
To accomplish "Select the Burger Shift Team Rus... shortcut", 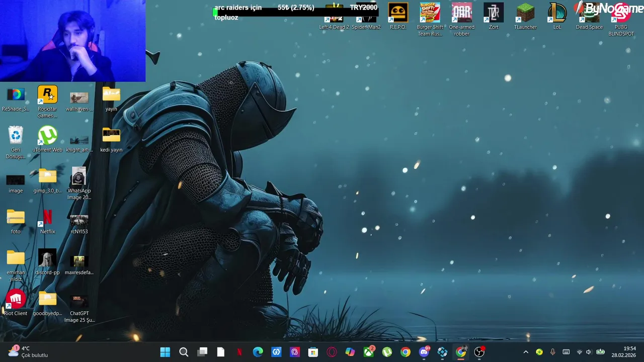I will (x=430, y=20).
